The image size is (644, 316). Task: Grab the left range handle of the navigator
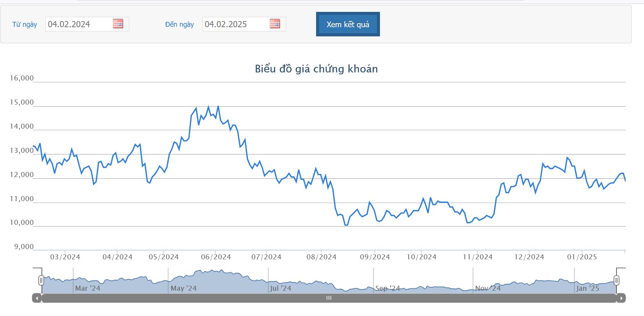coord(41,280)
